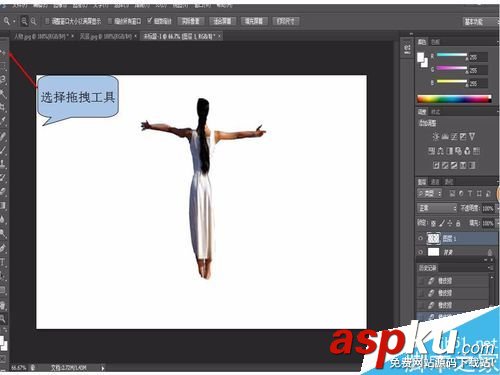Open the status bar info arrow menu
This screenshot has width=500, height=375.
point(103,368)
